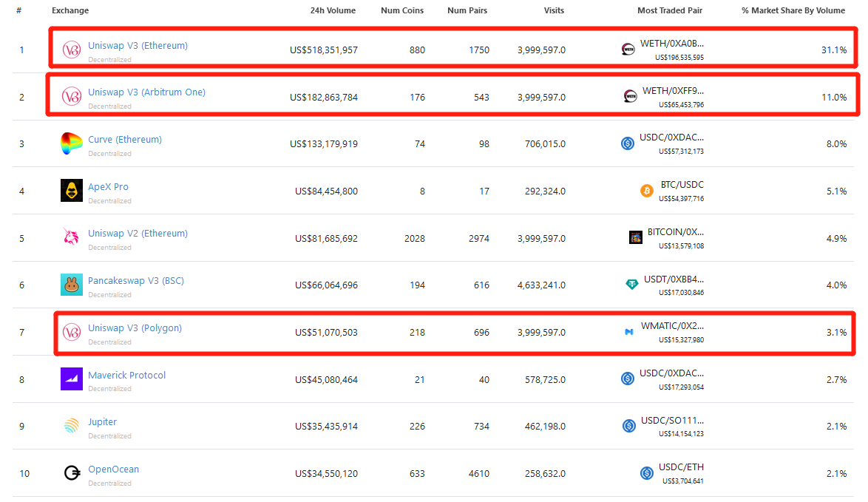Click the WMATIC pair Polygon token icon

(x=628, y=332)
